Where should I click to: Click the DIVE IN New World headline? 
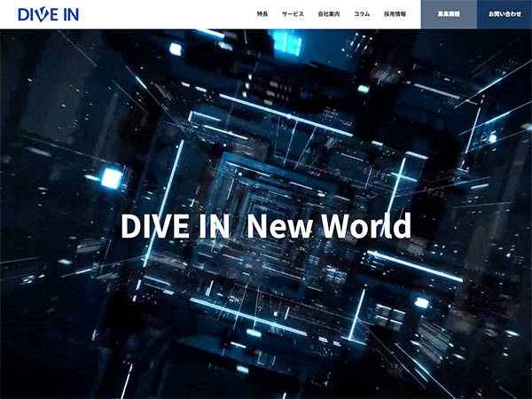[266, 226]
